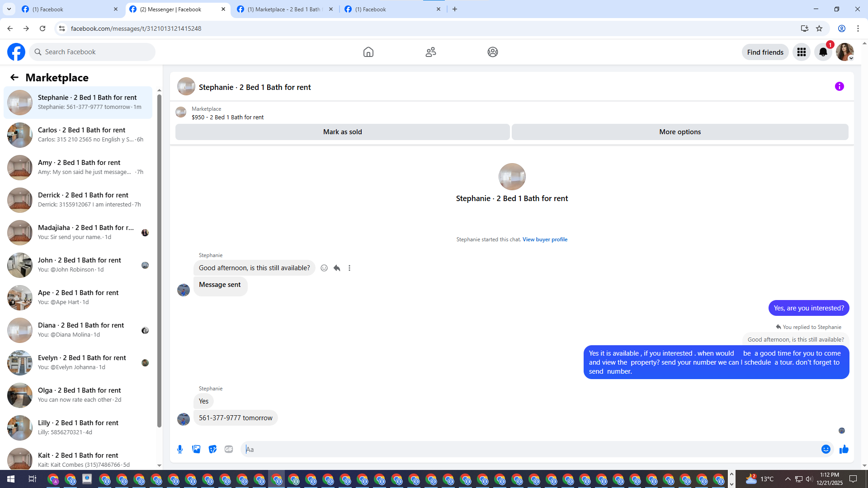
Task: Open the tab search dropdown
Action: pos(9,9)
